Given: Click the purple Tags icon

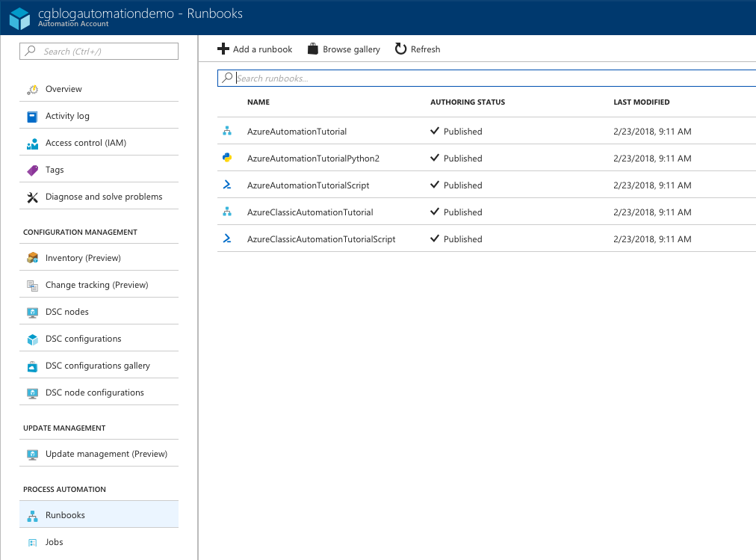Looking at the screenshot, I should tap(32, 170).
